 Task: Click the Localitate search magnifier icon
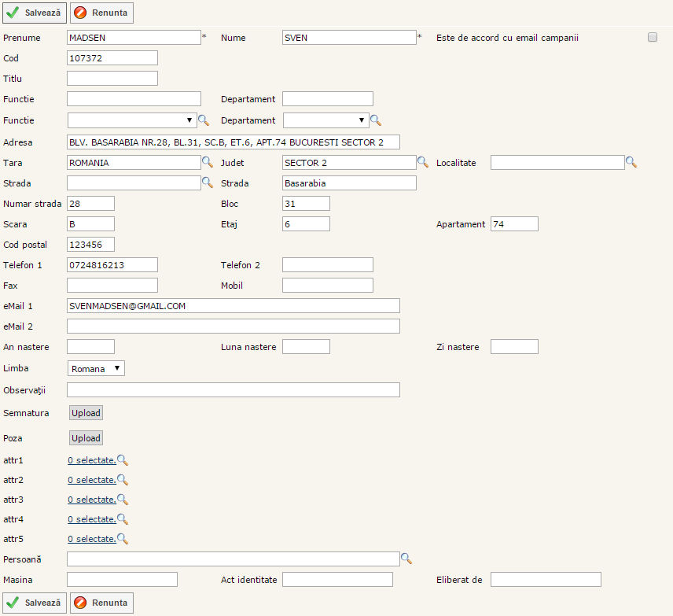coord(631,162)
